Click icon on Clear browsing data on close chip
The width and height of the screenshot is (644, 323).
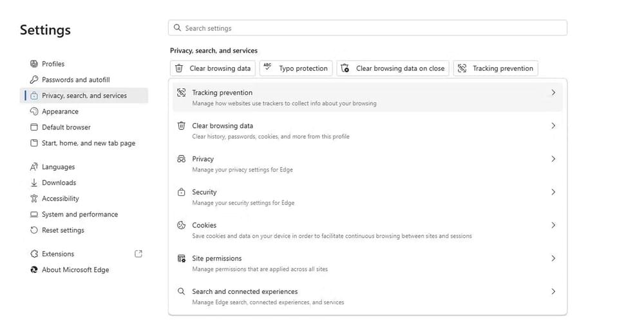pos(345,68)
